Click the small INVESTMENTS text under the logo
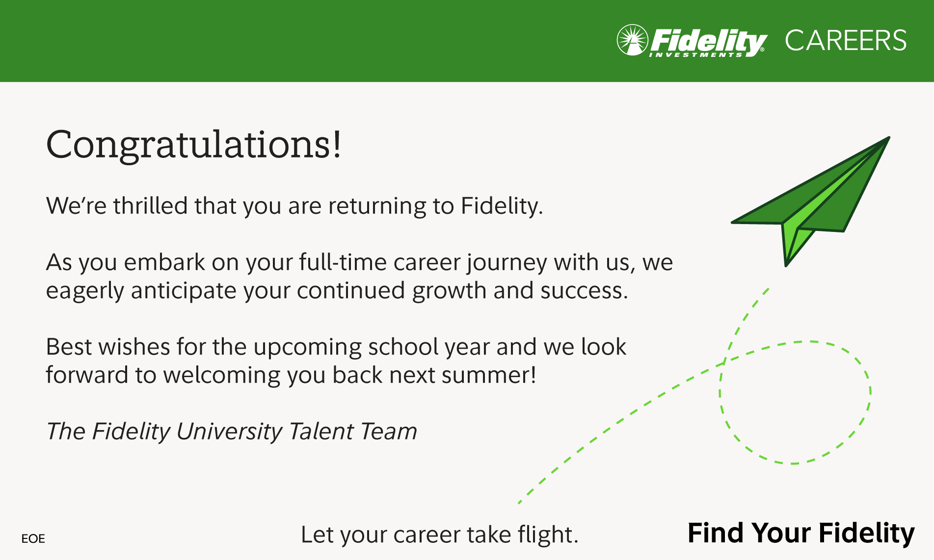 696,55
